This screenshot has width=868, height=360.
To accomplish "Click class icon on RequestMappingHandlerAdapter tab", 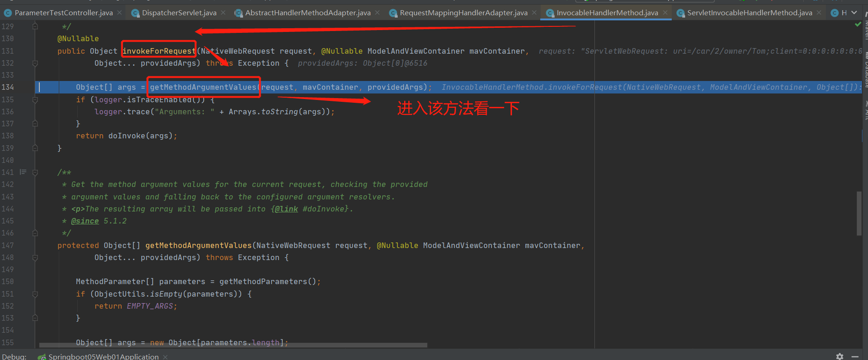I will 393,13.
